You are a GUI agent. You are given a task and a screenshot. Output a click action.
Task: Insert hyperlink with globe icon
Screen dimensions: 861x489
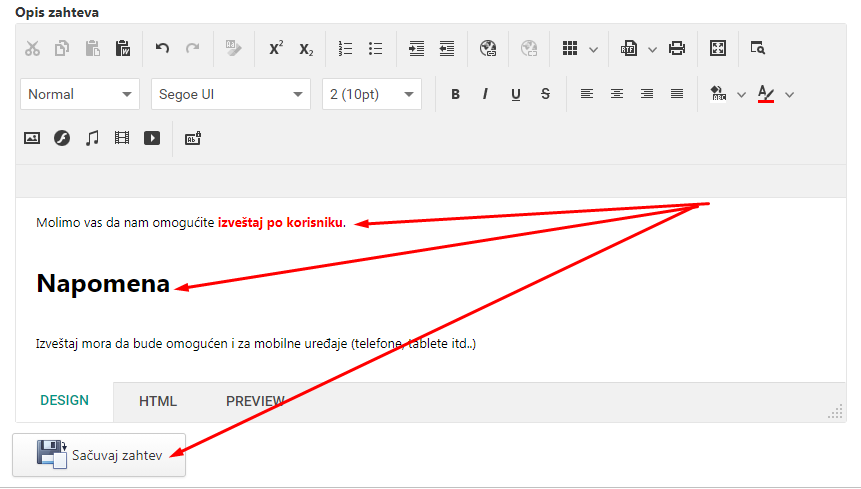tap(488, 48)
